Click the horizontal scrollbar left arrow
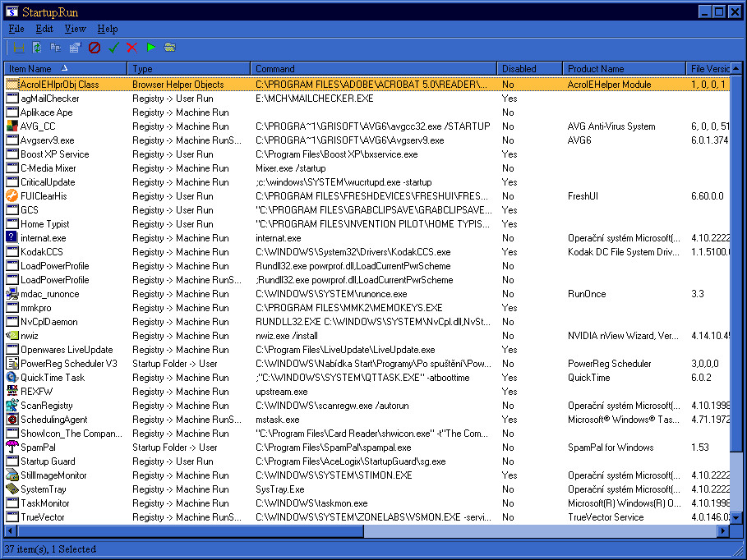747x560 pixels. [10, 530]
